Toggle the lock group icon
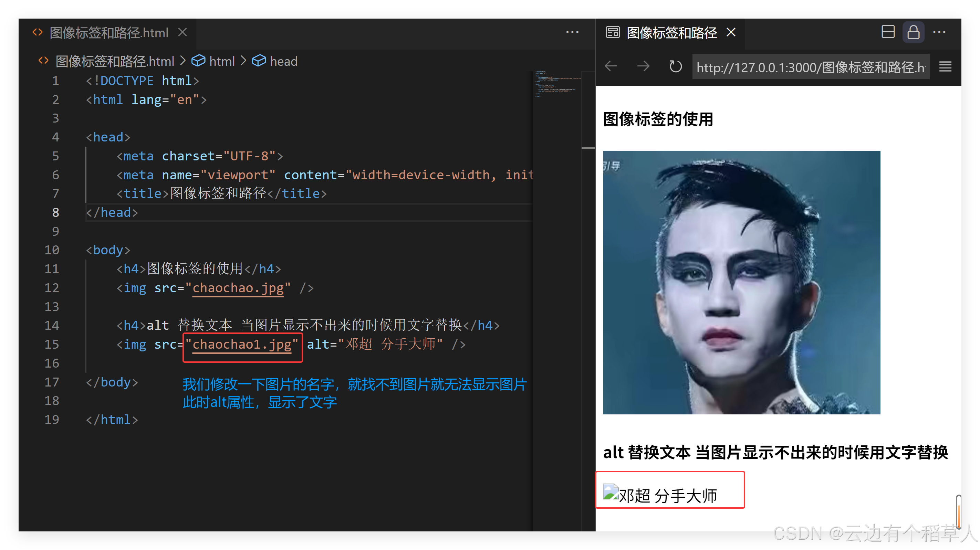980x550 pixels. pyautogui.click(x=914, y=32)
